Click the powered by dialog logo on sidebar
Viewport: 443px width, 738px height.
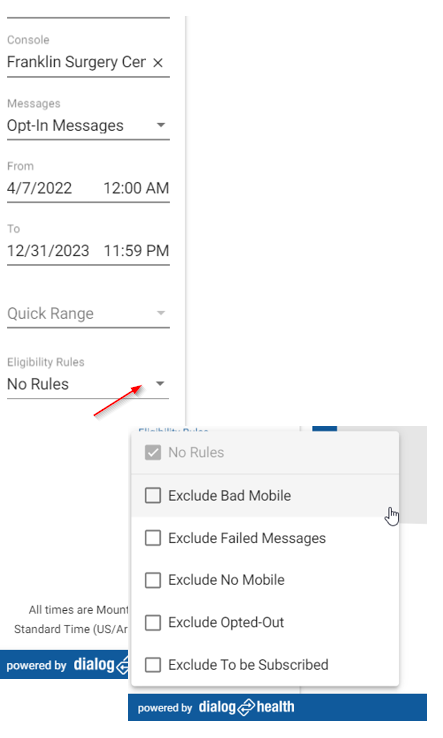point(67,665)
